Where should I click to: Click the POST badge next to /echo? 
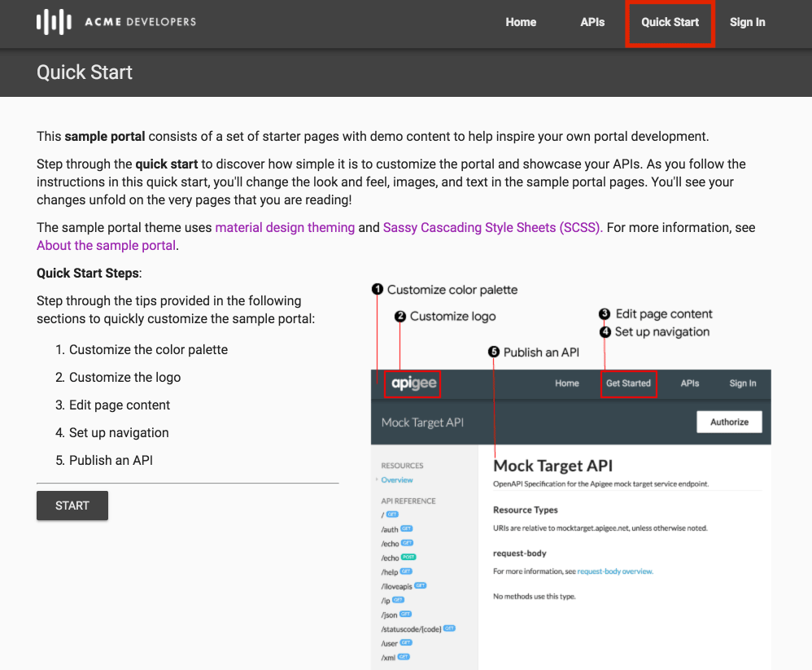tap(408, 558)
